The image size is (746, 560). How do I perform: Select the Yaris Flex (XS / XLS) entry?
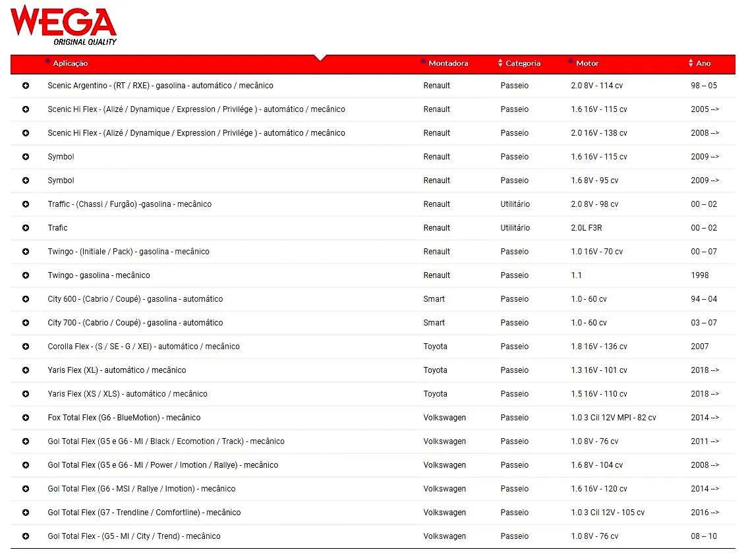[x=127, y=394]
